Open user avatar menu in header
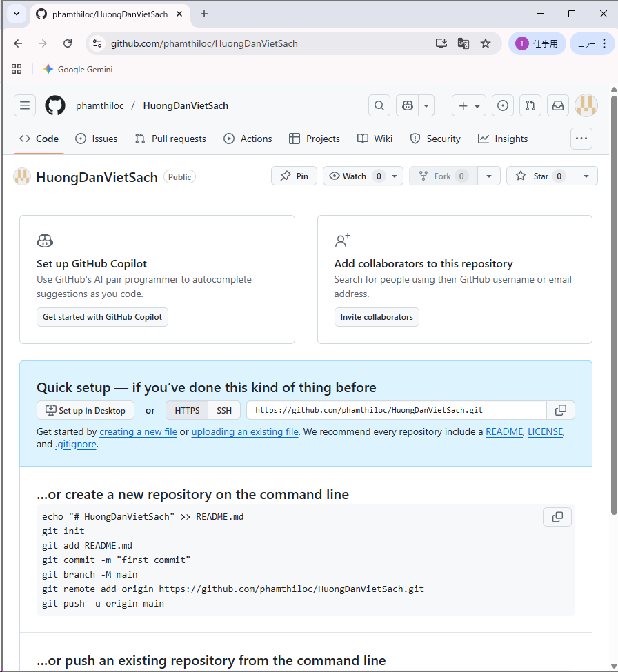 586,105
